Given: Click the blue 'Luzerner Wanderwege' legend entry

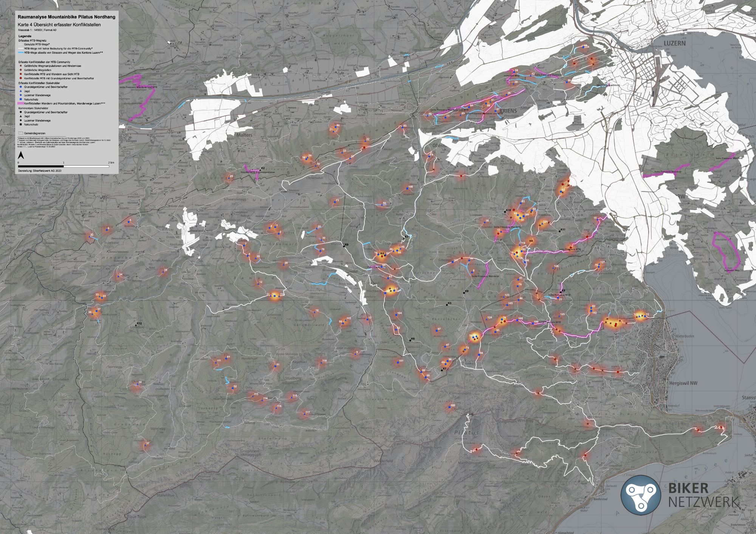Looking at the screenshot, I should coord(37,95).
